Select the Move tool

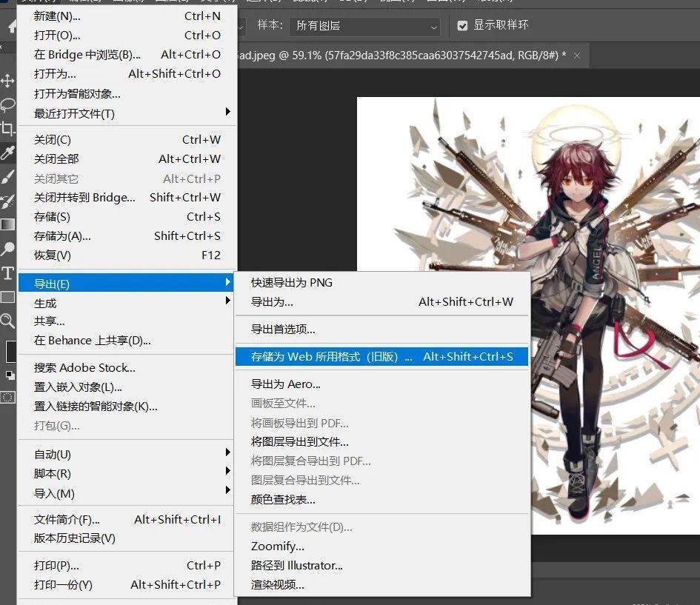[x=7, y=81]
